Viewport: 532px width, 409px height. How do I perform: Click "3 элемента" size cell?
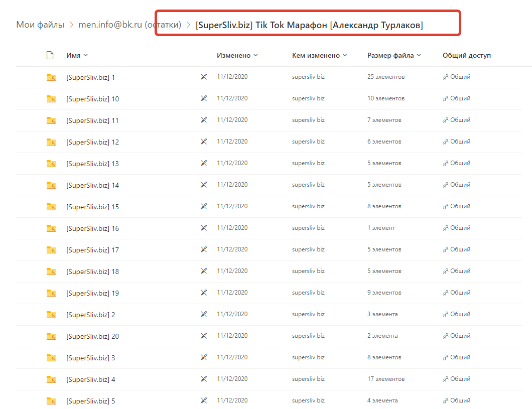click(382, 314)
